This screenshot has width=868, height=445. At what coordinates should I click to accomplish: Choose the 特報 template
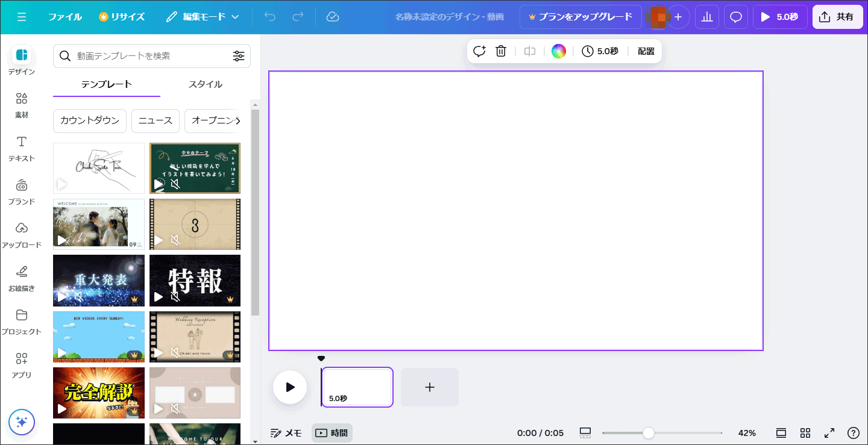pyautogui.click(x=195, y=281)
